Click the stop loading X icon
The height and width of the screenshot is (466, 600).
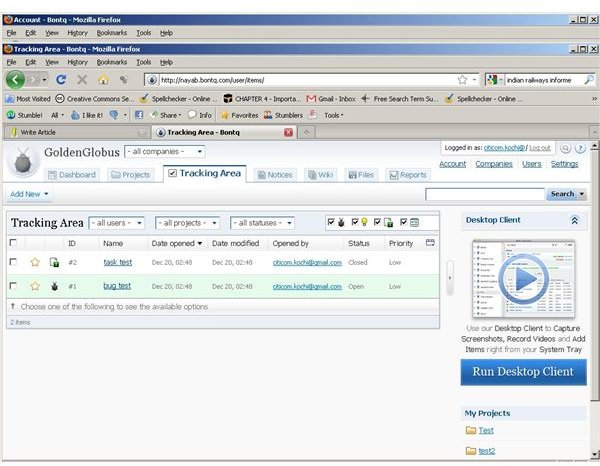tap(82, 80)
